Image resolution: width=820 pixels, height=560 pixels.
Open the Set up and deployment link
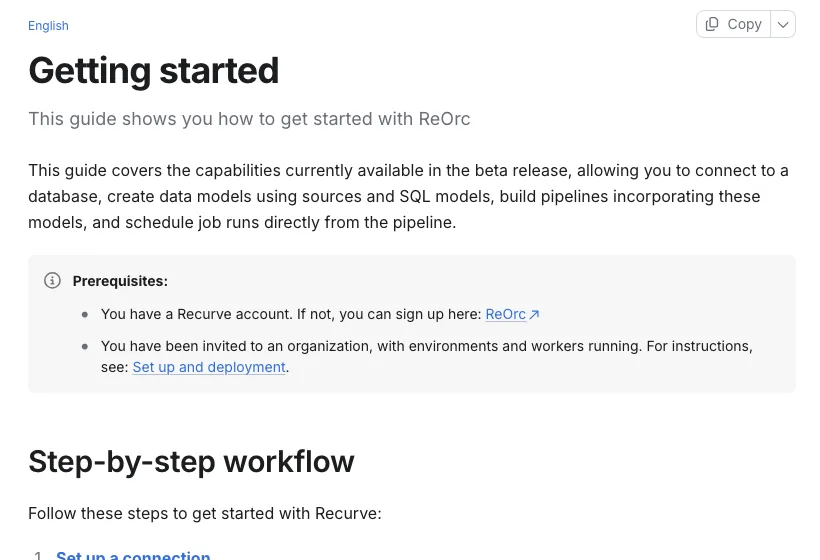(209, 367)
